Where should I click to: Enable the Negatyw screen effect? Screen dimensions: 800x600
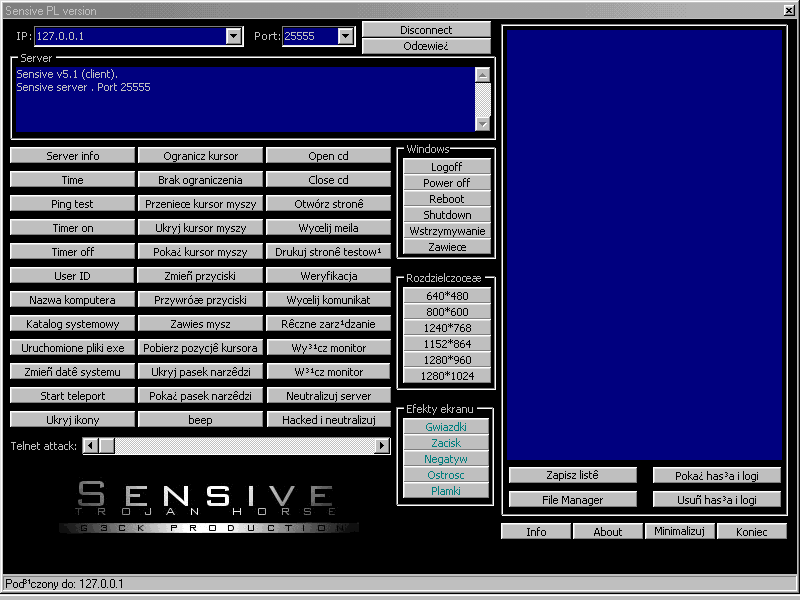click(x=447, y=459)
